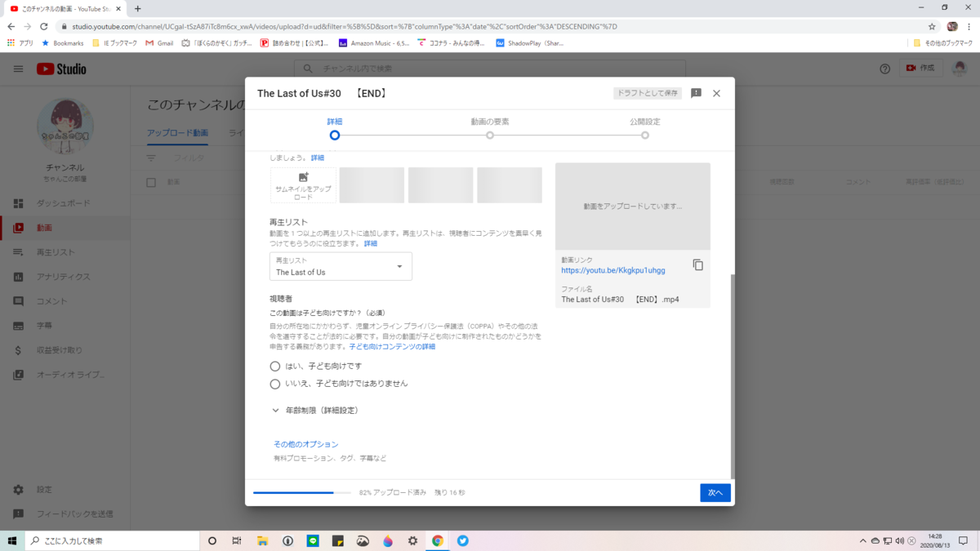Open Gmail bookmark in bookmarks bar
The image size is (980, 551).
[x=159, y=43]
